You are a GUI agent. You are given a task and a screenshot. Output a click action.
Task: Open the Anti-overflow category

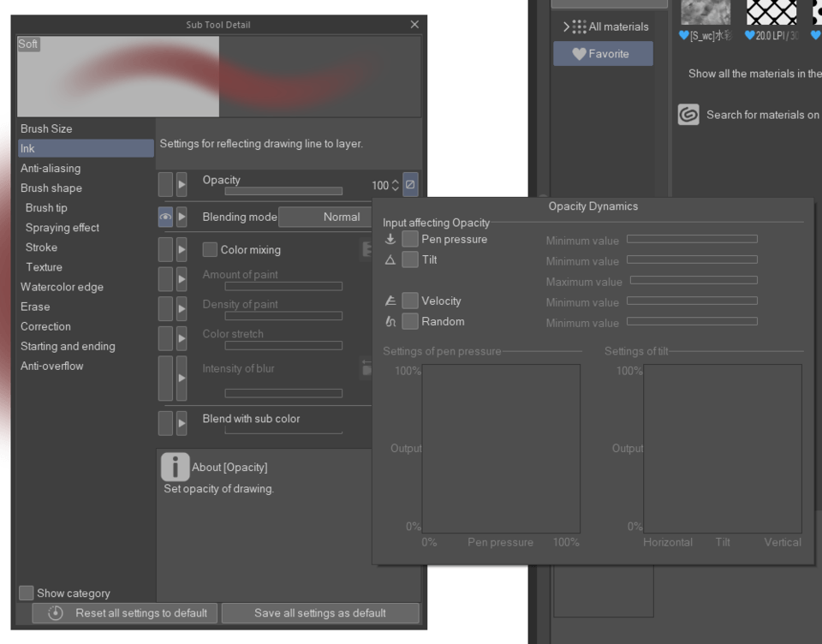[86, 366]
